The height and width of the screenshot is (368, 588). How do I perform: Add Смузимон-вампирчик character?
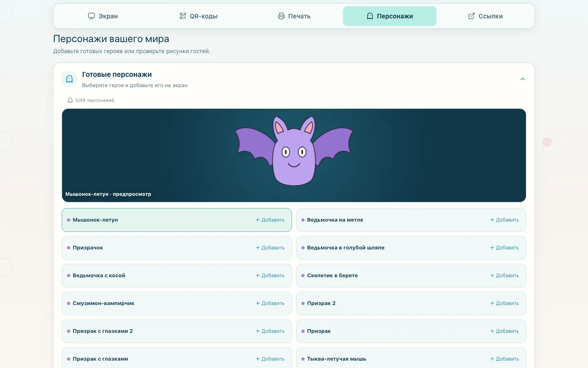(x=270, y=303)
